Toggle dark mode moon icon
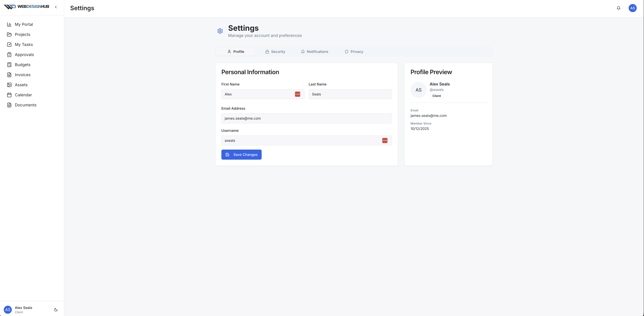 tap(56, 310)
